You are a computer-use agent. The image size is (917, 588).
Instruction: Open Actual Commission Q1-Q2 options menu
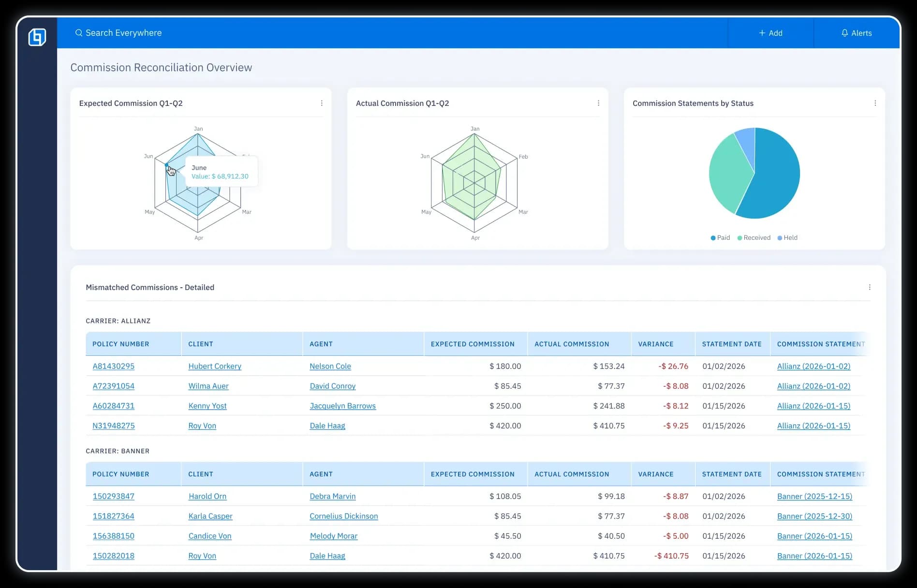(598, 103)
